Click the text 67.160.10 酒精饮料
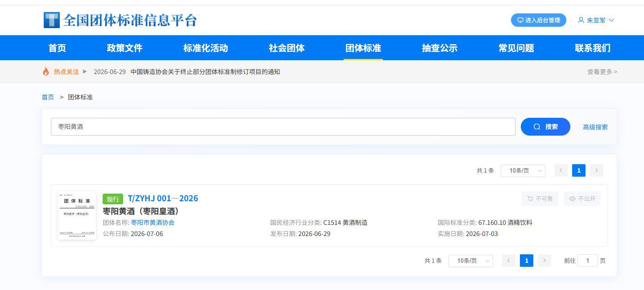Image resolution: width=644 pixels, height=290 pixels. click(x=505, y=223)
